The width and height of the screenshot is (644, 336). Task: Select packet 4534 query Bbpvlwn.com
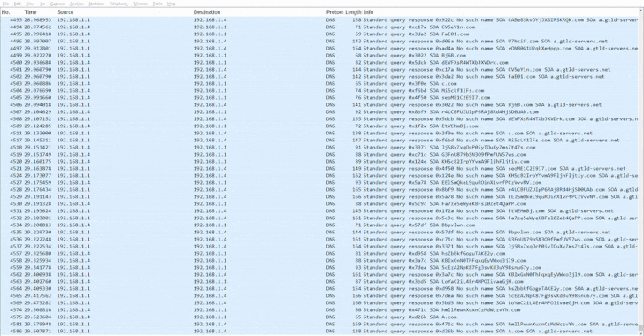coord(319,225)
